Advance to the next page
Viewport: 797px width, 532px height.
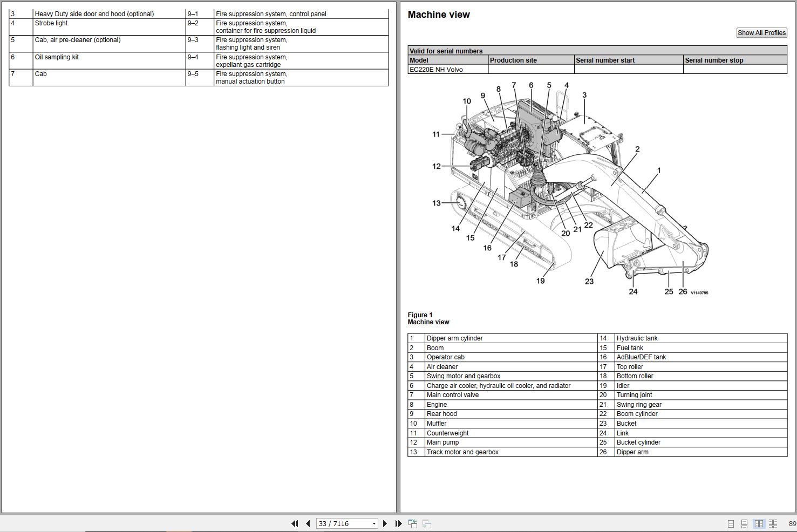point(385,523)
